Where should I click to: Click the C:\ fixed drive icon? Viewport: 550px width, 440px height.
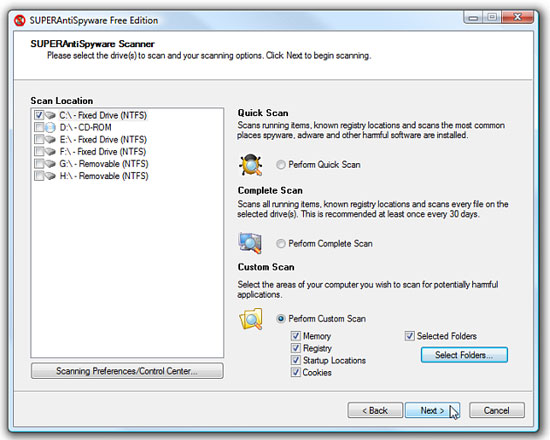[x=51, y=115]
